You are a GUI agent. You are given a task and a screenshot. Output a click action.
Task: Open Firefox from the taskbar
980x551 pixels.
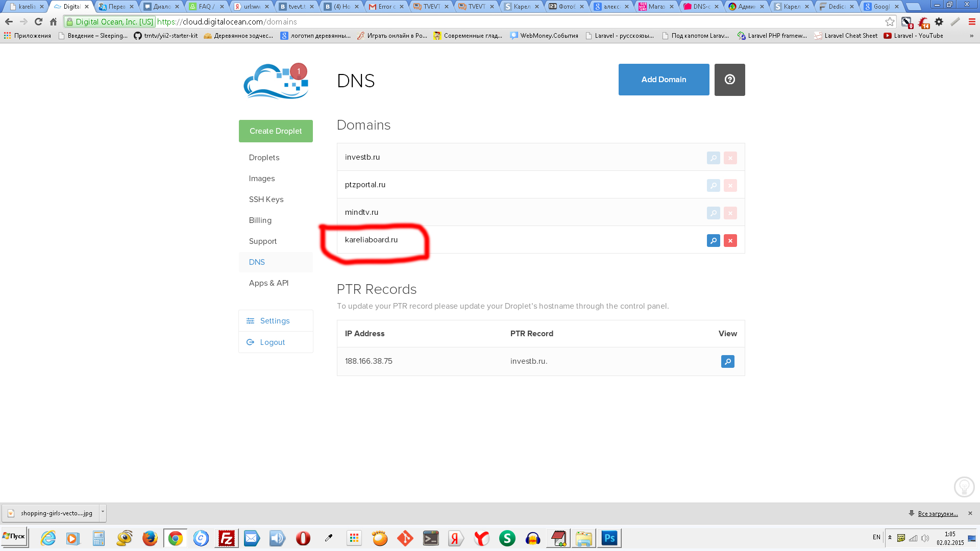150,538
